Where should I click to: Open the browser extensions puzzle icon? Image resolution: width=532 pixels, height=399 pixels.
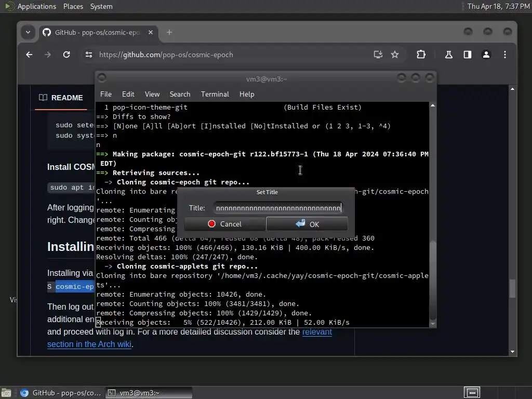tap(421, 55)
